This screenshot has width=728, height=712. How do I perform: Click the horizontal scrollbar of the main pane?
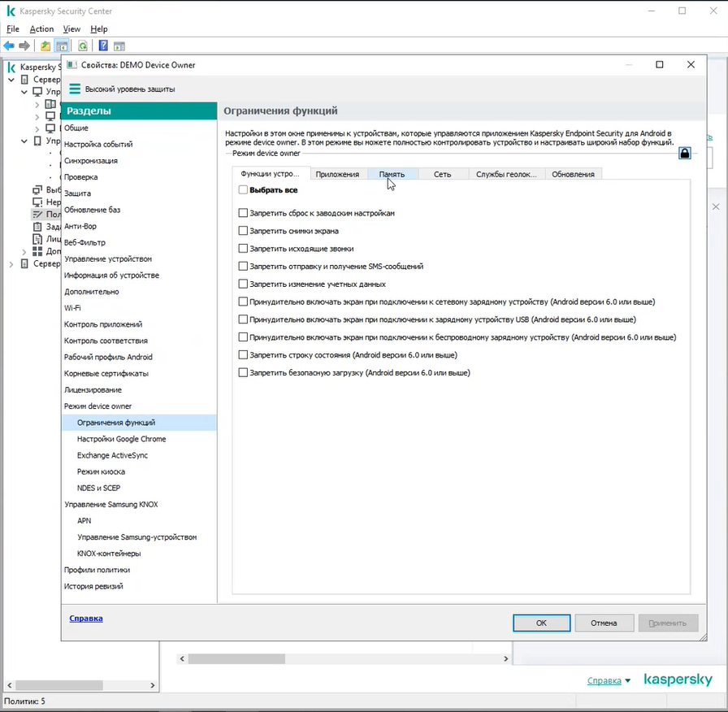pos(344,658)
